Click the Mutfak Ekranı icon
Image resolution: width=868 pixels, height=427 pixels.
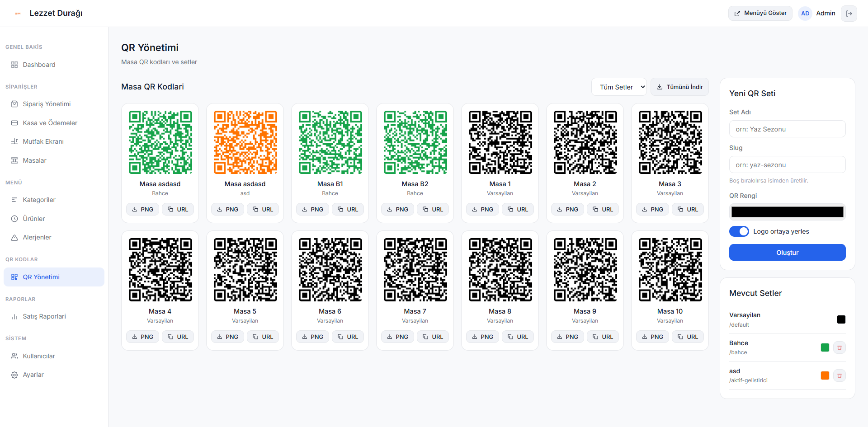(14, 141)
